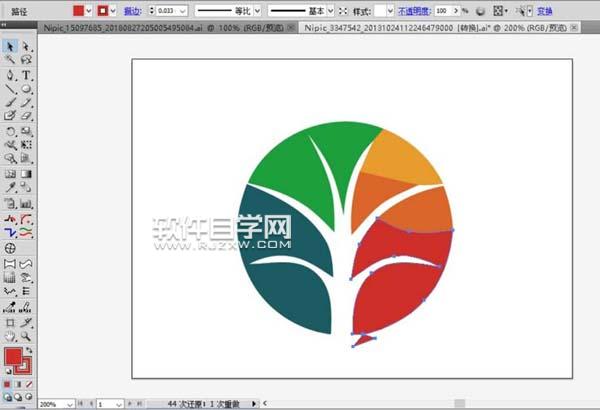
Task: Select the Paintbrush tool
Action: click(x=10, y=102)
